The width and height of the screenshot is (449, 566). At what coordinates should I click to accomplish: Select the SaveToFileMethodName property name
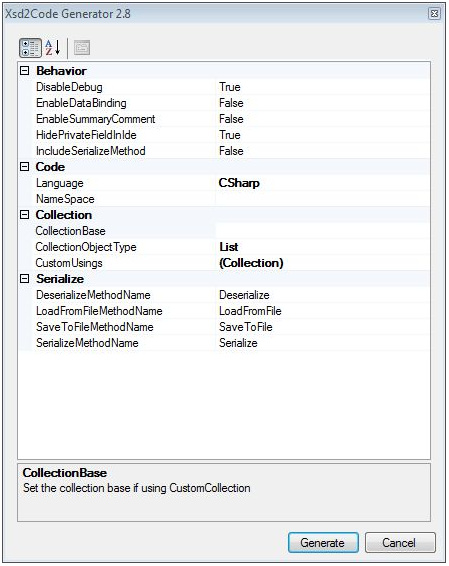[95, 327]
